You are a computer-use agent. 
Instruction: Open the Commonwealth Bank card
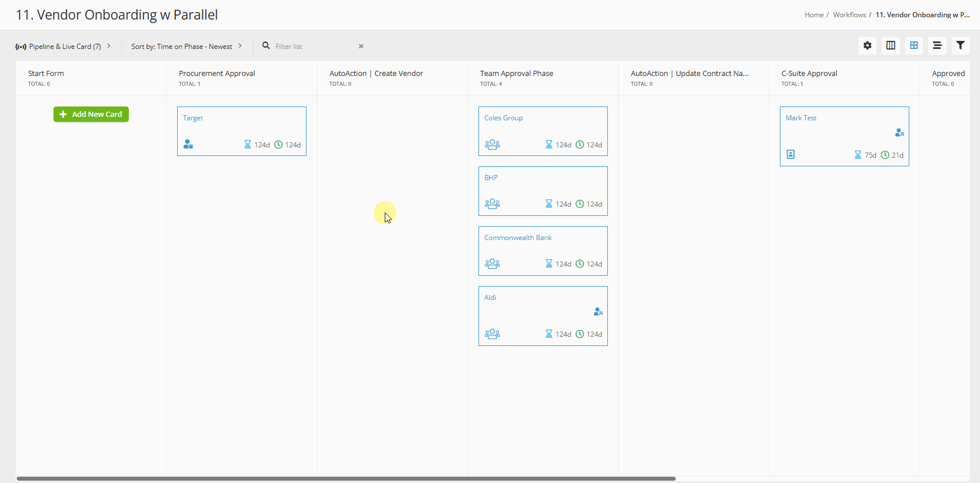click(x=518, y=238)
